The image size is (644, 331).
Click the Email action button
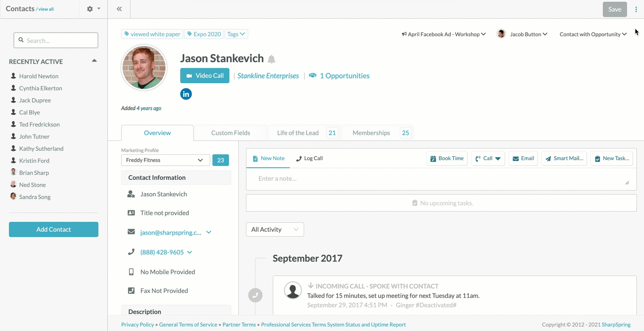pyautogui.click(x=523, y=158)
